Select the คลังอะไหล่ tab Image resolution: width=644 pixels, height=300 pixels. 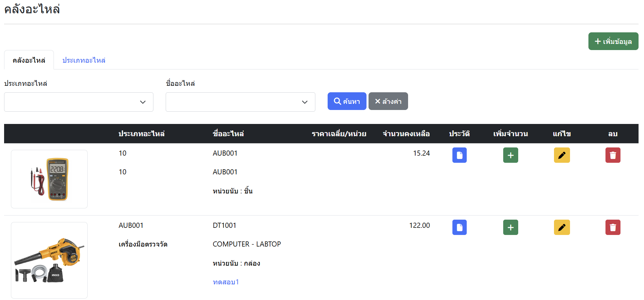click(29, 60)
